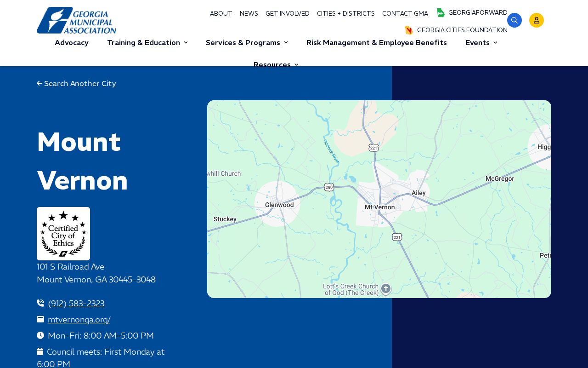The width and height of the screenshot is (588, 368).
Task: Open CITIES + DISTRICTS page
Action: pos(346,14)
